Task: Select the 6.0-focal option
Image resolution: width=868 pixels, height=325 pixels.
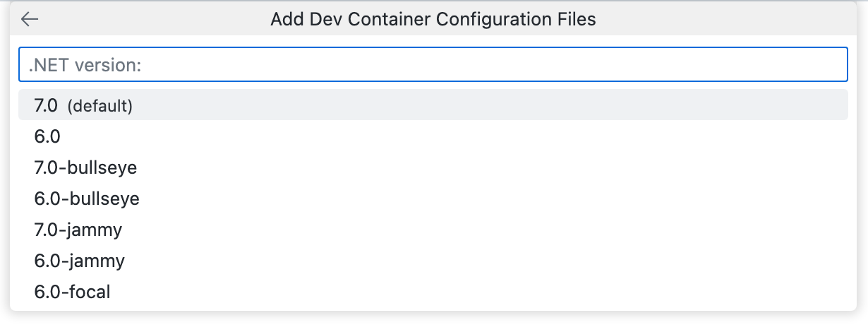Action: (x=72, y=291)
